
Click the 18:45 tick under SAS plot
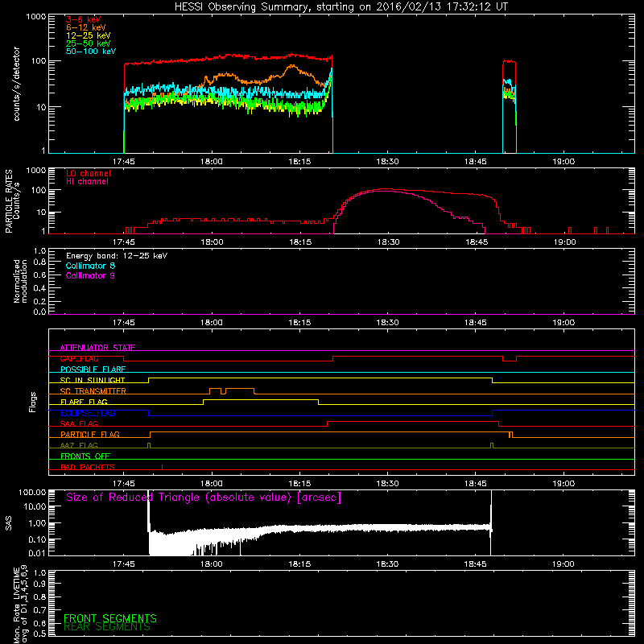tap(476, 564)
